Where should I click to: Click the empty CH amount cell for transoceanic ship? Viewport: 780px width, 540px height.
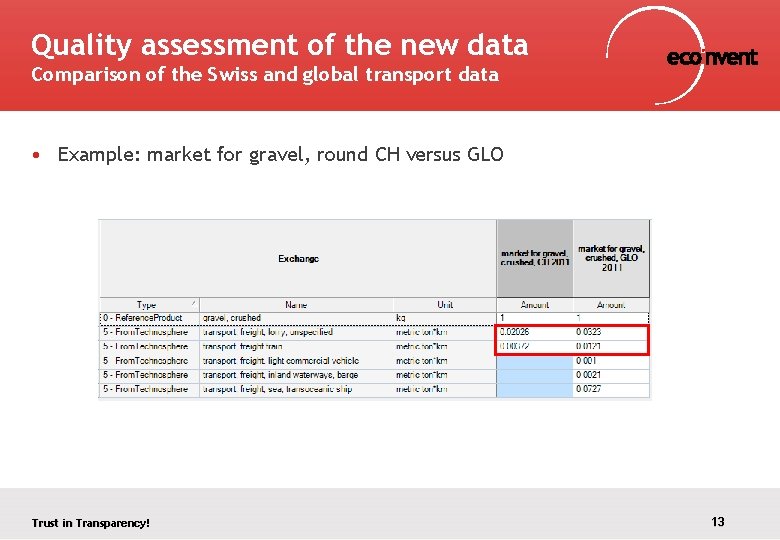tap(535, 389)
